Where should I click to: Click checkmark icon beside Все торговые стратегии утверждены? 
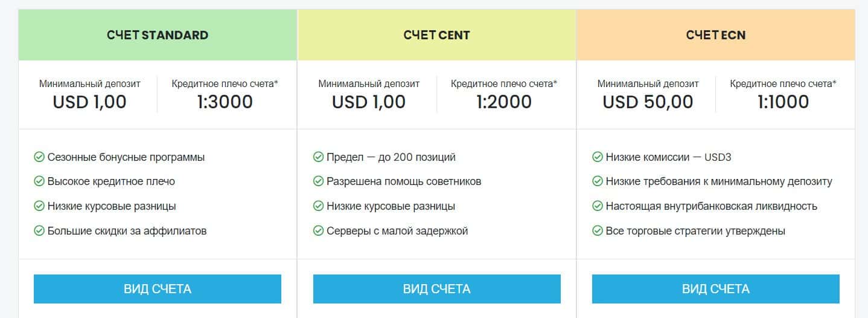598,230
